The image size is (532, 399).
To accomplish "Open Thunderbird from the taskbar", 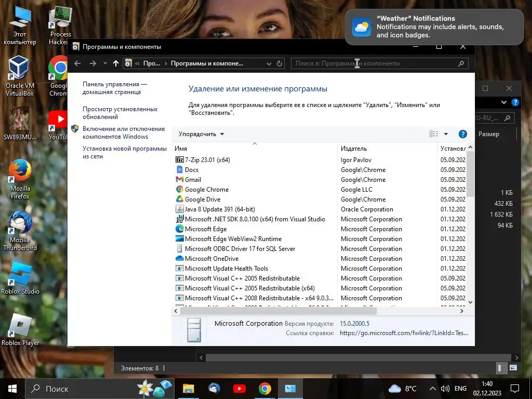I will tap(214, 389).
